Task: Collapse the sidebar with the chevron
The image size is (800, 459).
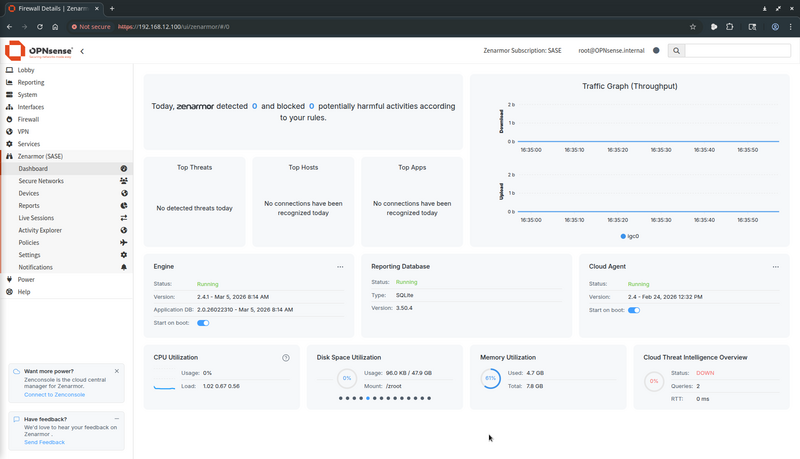Action: [82, 51]
